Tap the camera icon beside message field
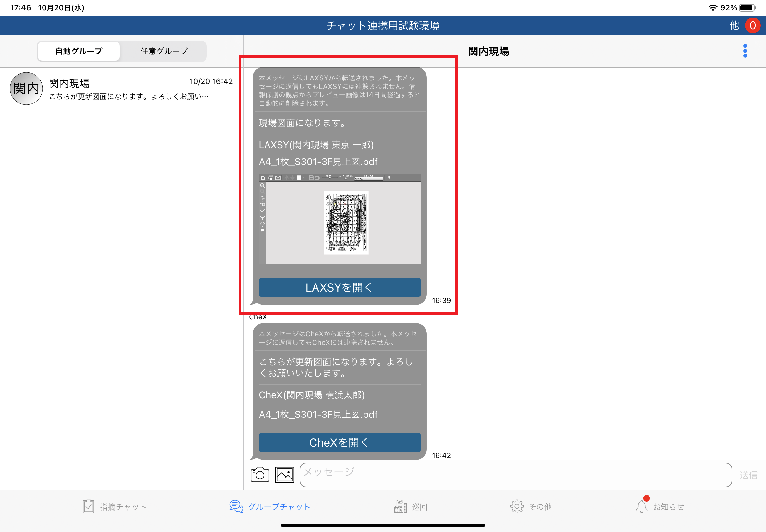 coord(260,475)
